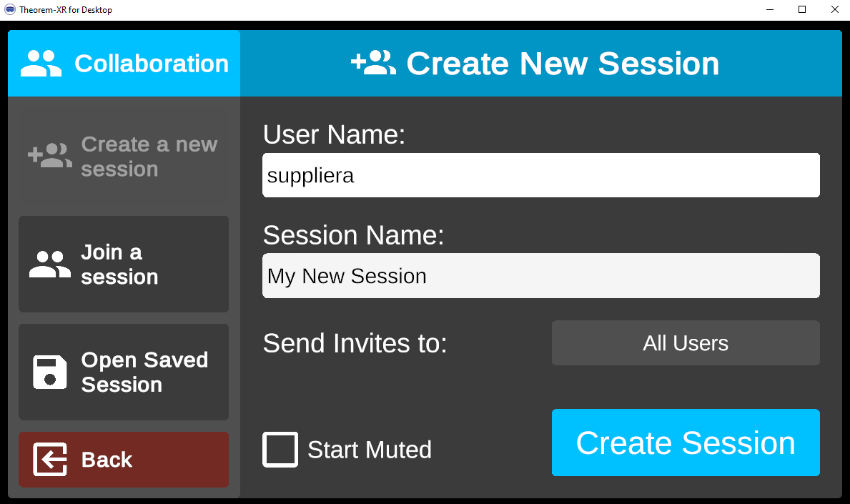This screenshot has width=850, height=504.
Task: Click the Back exit-arrow icon
Action: click(50, 460)
